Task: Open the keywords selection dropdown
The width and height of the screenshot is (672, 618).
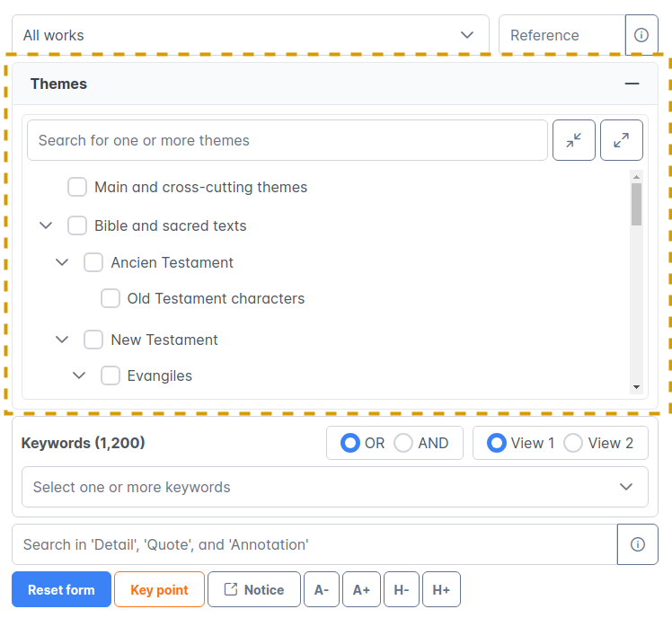Action: [x=334, y=487]
